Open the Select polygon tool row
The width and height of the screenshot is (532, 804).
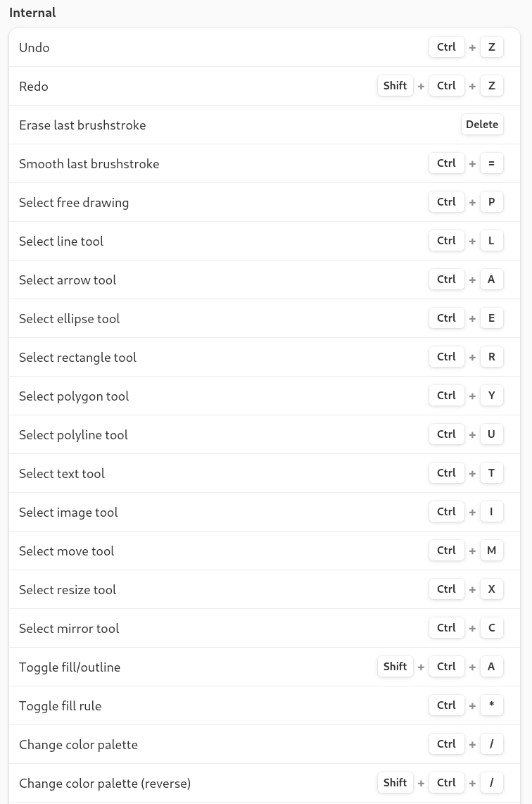click(x=265, y=396)
